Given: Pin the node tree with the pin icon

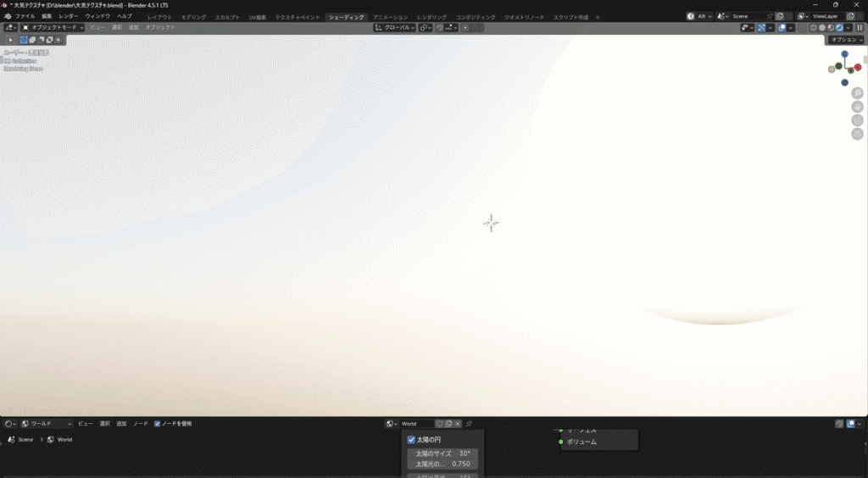Looking at the screenshot, I should pyautogui.click(x=469, y=424).
